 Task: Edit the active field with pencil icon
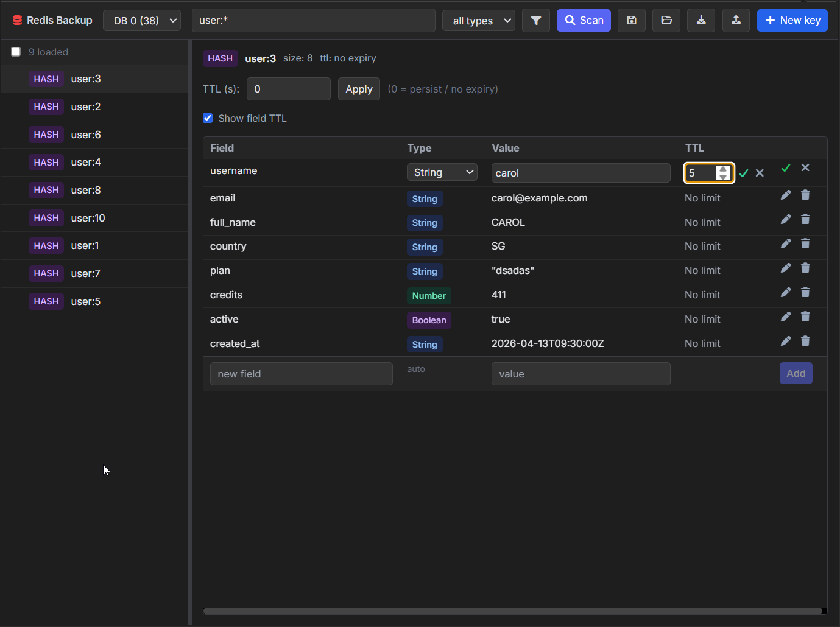pyautogui.click(x=786, y=317)
